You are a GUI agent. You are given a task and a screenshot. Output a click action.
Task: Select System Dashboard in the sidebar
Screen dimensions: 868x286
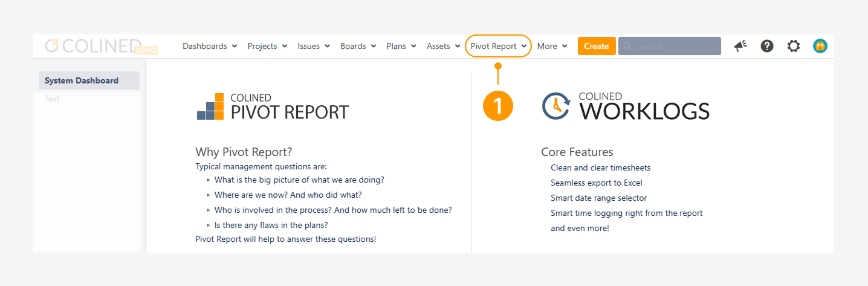(x=89, y=80)
